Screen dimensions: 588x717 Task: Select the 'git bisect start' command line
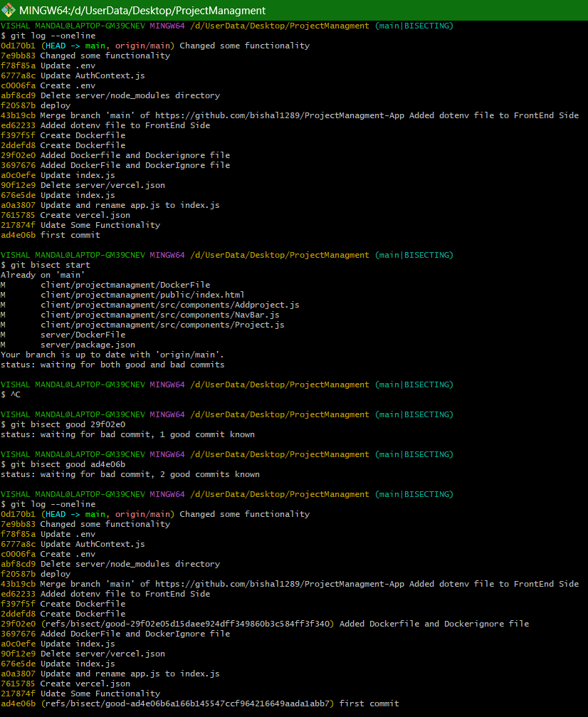[46, 265]
